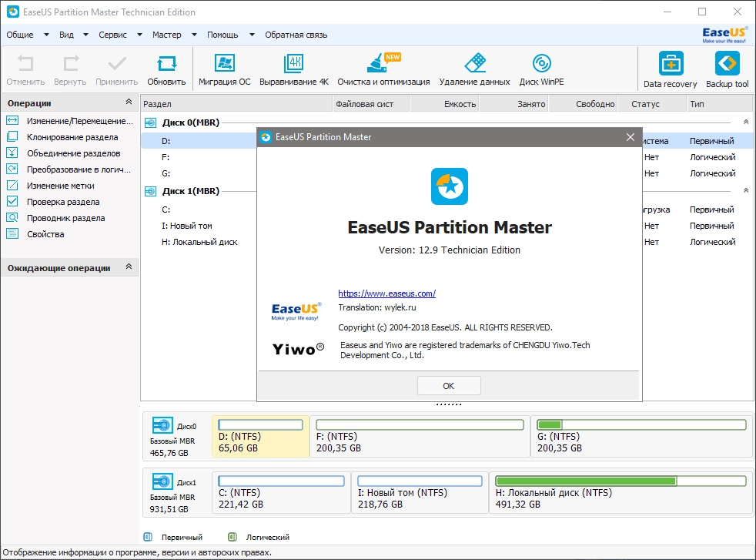The width and height of the screenshot is (756, 560).
Task: Select D: (NTFS) 65,06 GB partition block
Action: [260, 437]
